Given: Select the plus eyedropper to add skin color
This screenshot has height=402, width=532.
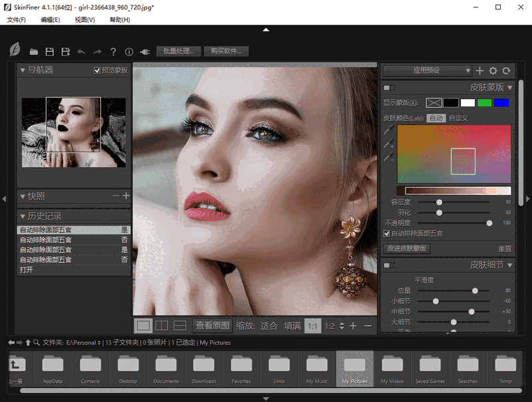Looking at the screenshot, I should point(388,144).
